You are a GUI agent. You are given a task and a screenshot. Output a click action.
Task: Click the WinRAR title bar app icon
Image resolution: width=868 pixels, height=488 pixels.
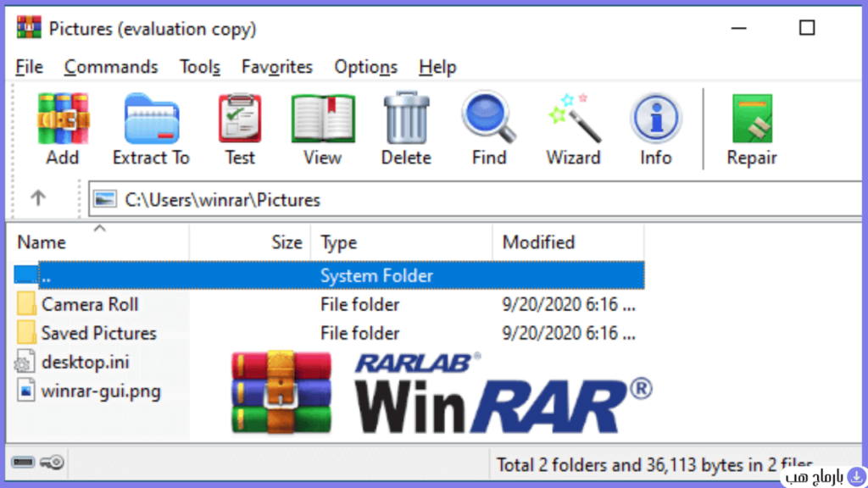tap(29, 28)
